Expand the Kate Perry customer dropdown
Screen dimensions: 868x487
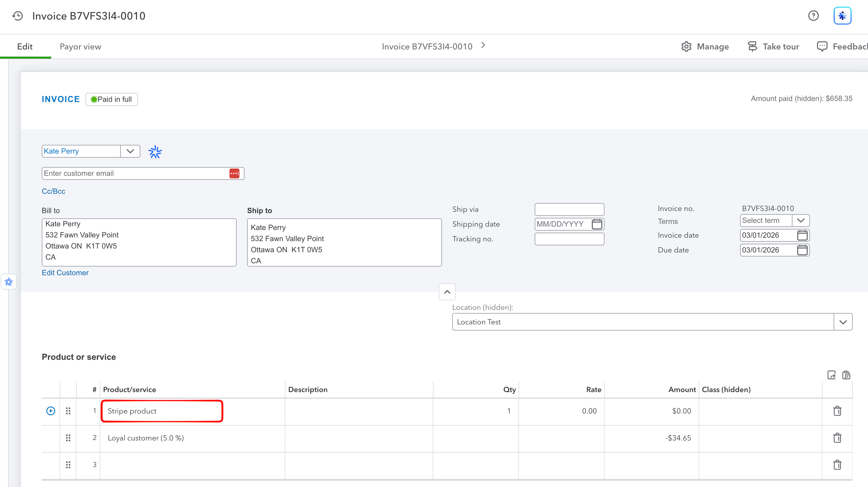tap(130, 151)
